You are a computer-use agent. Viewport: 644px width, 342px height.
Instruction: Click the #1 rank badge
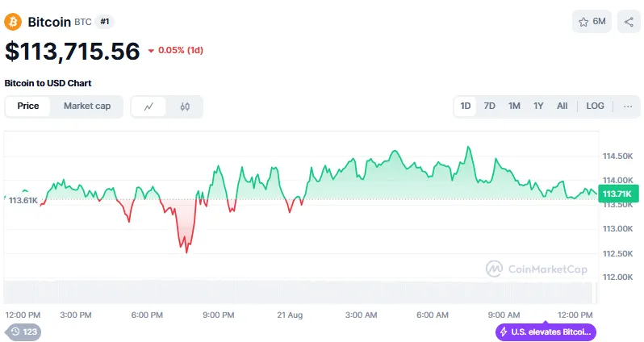coord(105,22)
